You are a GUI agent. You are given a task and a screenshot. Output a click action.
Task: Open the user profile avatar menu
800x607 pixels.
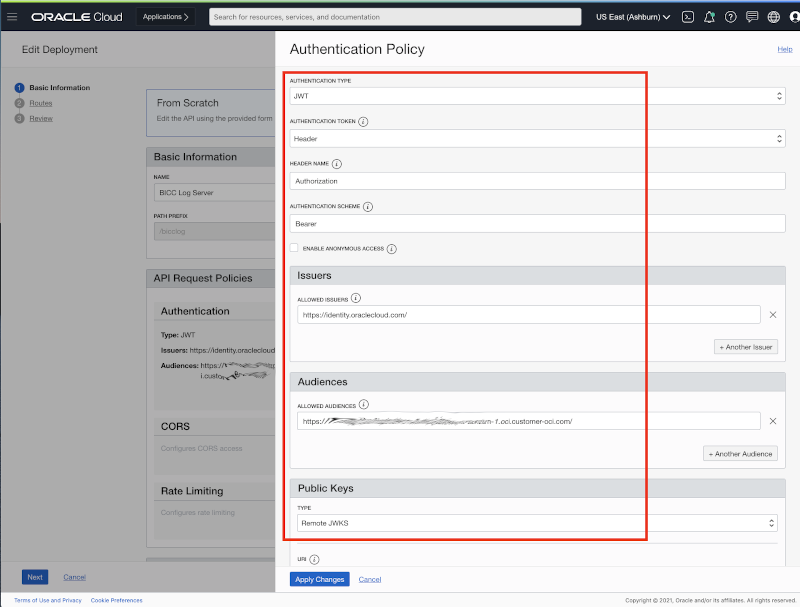pos(793,16)
